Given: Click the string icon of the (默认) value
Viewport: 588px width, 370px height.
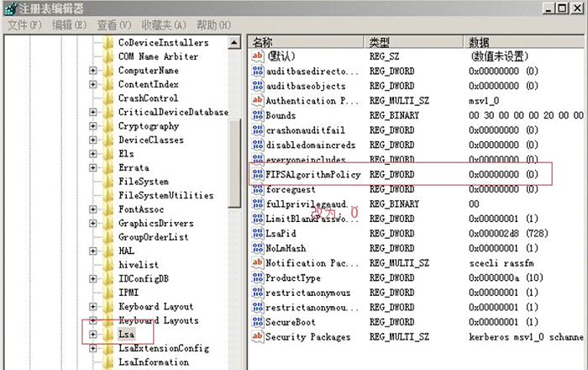Looking at the screenshot, I should (x=258, y=56).
